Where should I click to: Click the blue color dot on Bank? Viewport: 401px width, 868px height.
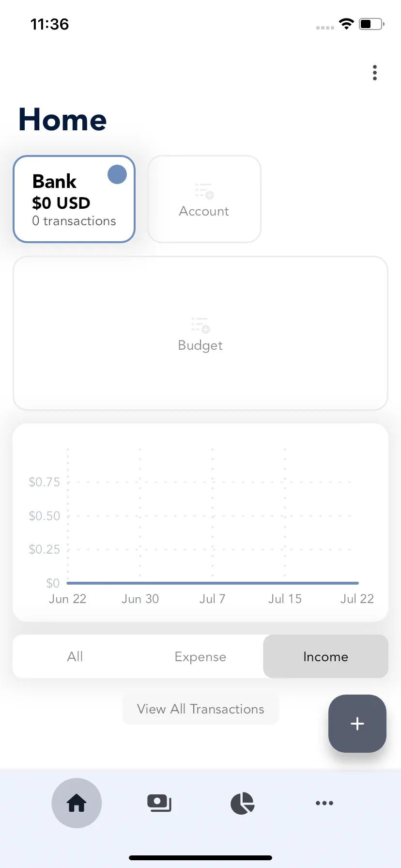click(117, 174)
